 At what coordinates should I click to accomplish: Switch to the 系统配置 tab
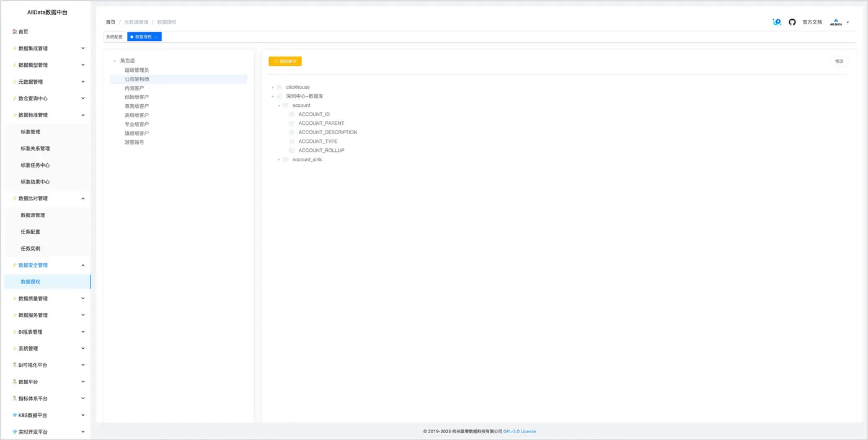(115, 37)
